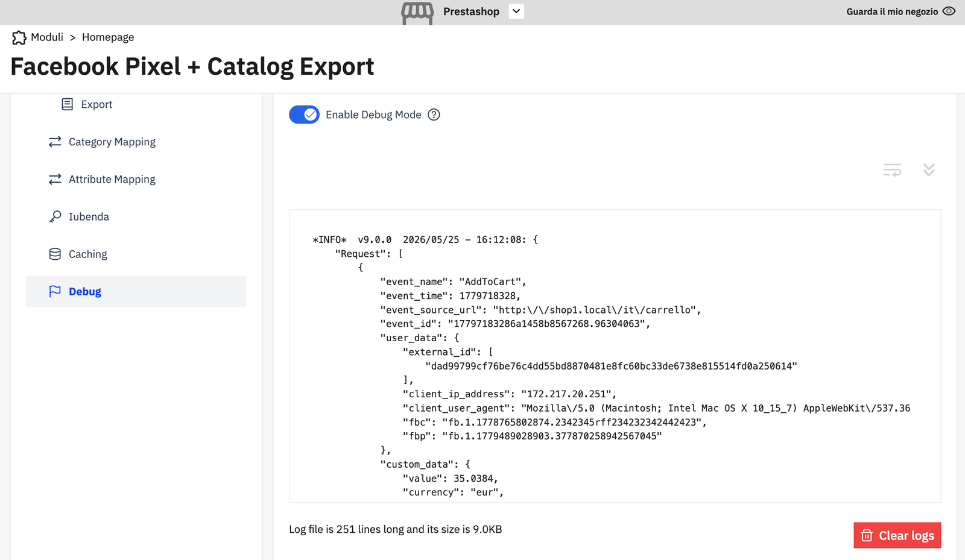Click the trash icon in Clear logs
The image size is (965, 560).
click(x=867, y=535)
